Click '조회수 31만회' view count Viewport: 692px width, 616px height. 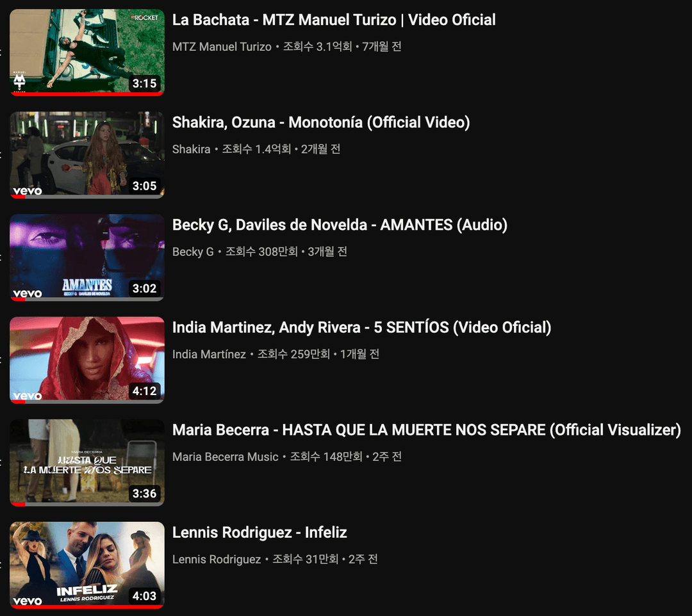coord(306,559)
